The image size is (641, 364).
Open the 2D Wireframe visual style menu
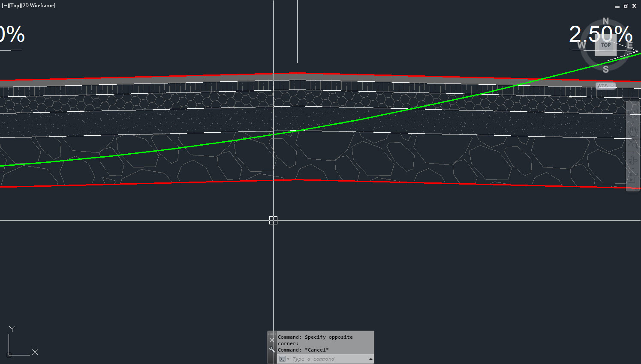coord(39,6)
